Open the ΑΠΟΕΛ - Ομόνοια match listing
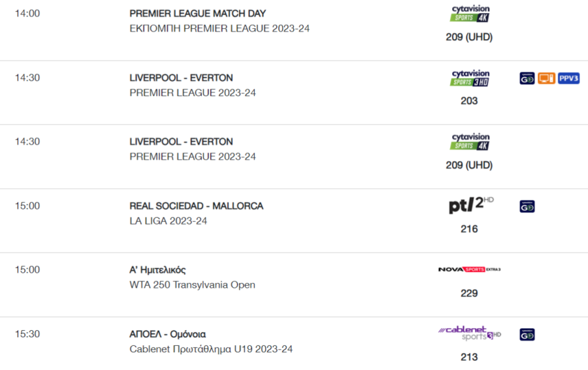Image resolution: width=588 pixels, height=370 pixels. click(168, 334)
